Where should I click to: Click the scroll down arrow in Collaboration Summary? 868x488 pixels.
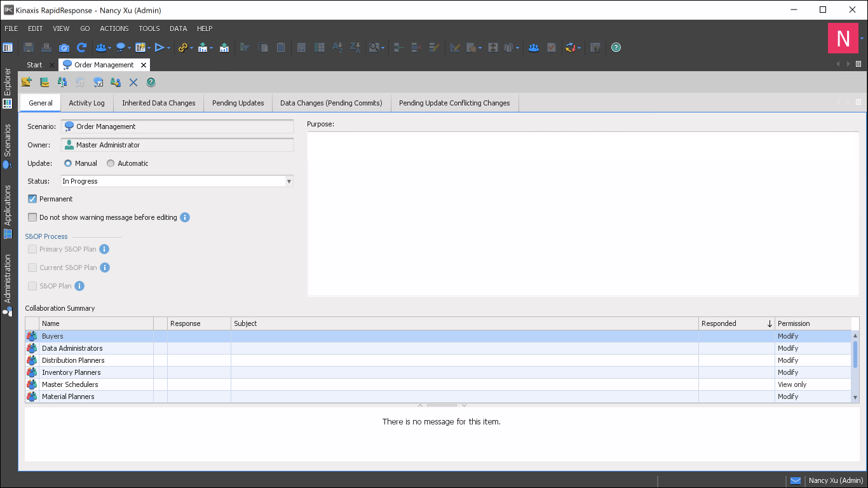pyautogui.click(x=855, y=397)
